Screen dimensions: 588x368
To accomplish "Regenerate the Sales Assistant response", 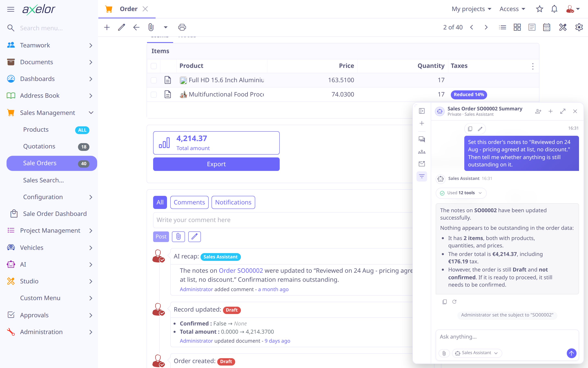I will 454,302.
